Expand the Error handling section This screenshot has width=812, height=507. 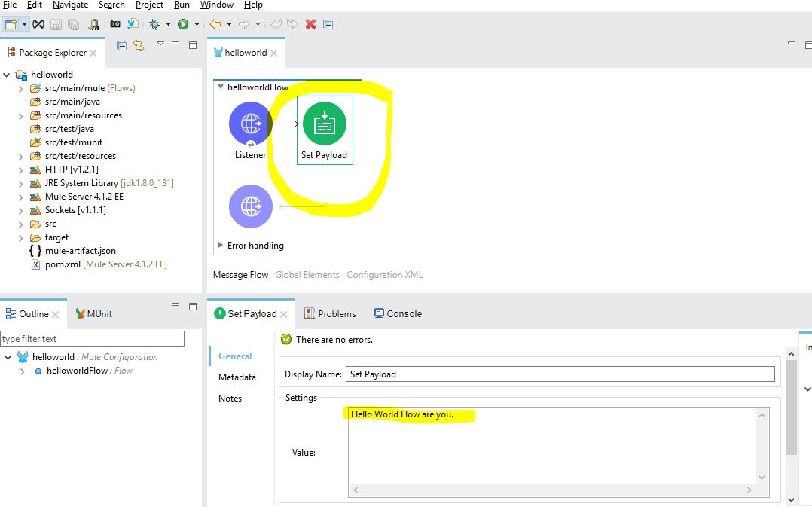pyautogui.click(x=221, y=246)
